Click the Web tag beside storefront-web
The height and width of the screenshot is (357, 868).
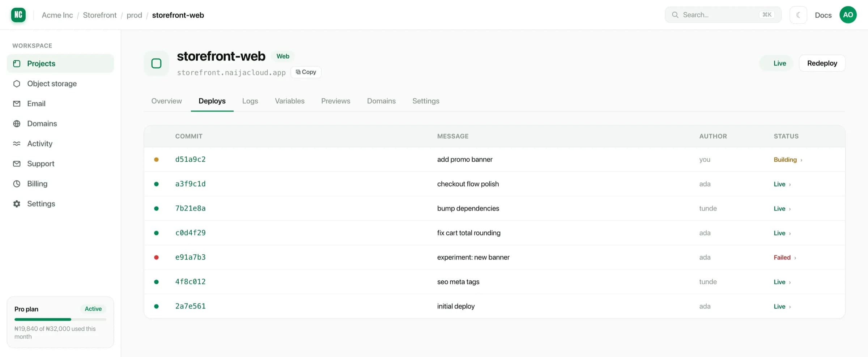[x=283, y=56]
